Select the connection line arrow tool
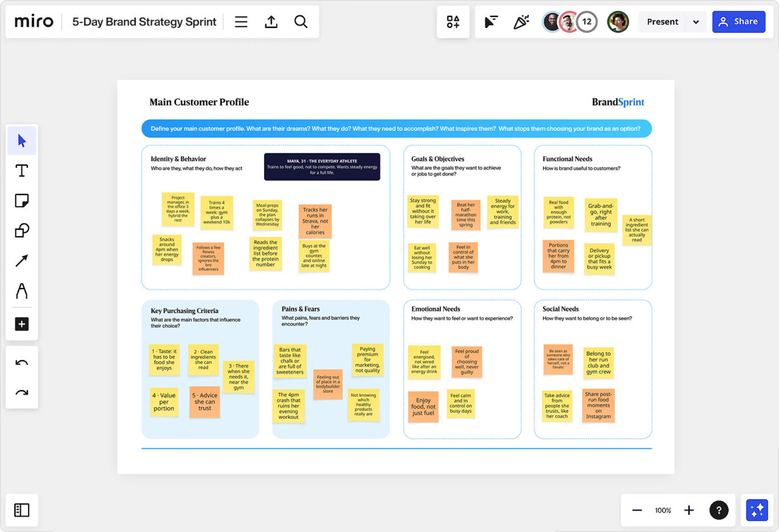The image size is (779, 532). (x=22, y=261)
